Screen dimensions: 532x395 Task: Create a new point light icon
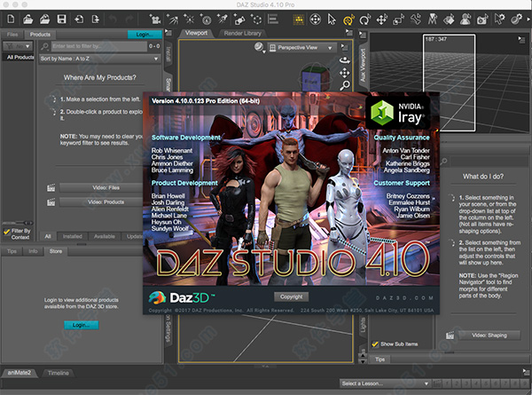point(189,19)
